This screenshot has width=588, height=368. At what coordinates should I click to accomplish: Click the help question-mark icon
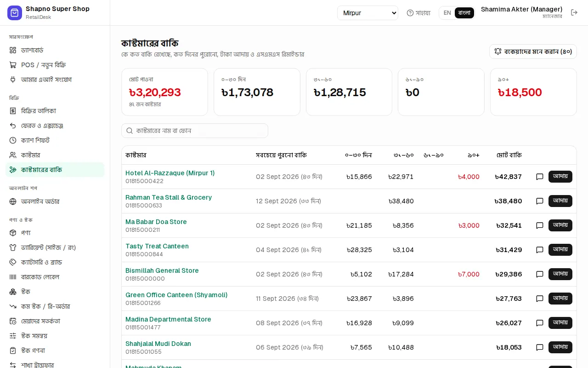tap(410, 13)
